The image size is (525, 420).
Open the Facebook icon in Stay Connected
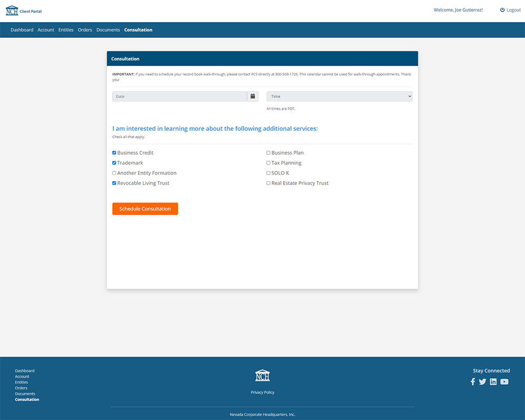[472, 382]
